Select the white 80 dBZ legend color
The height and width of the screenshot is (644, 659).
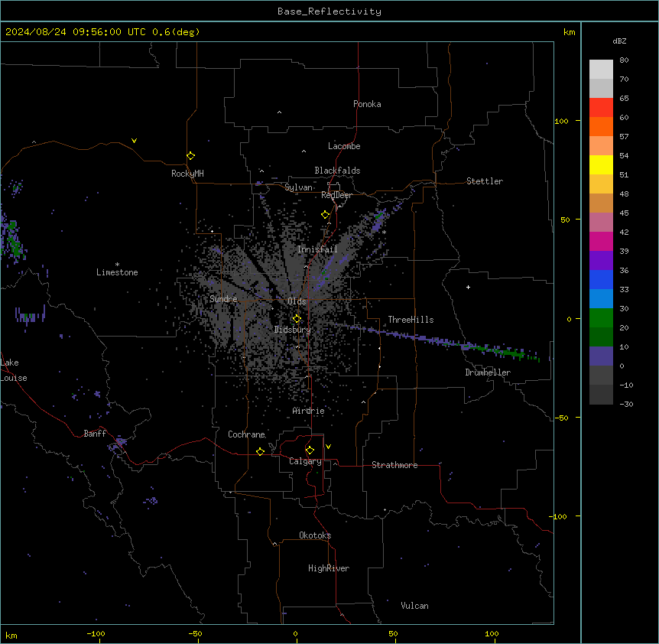(x=601, y=69)
